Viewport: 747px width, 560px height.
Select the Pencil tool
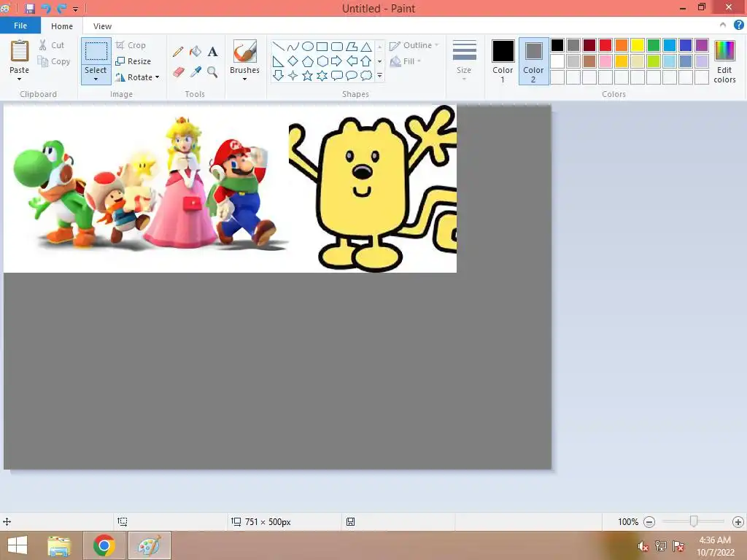pyautogui.click(x=178, y=52)
